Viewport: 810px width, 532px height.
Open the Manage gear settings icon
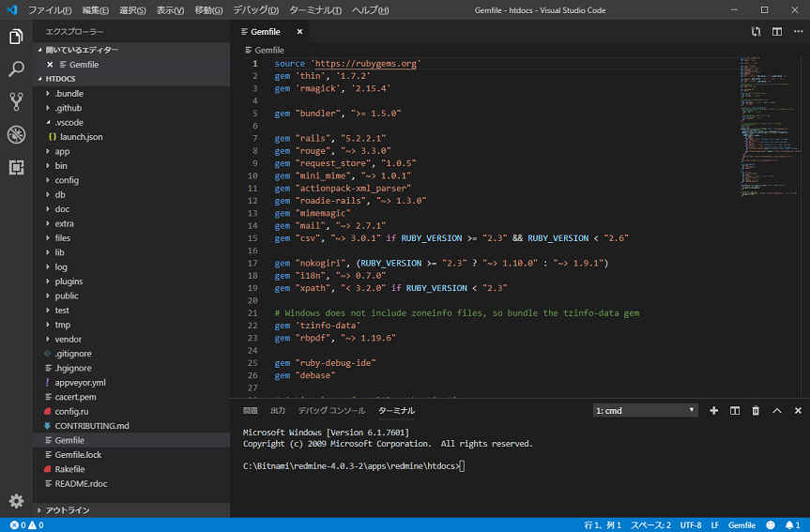coord(16,501)
